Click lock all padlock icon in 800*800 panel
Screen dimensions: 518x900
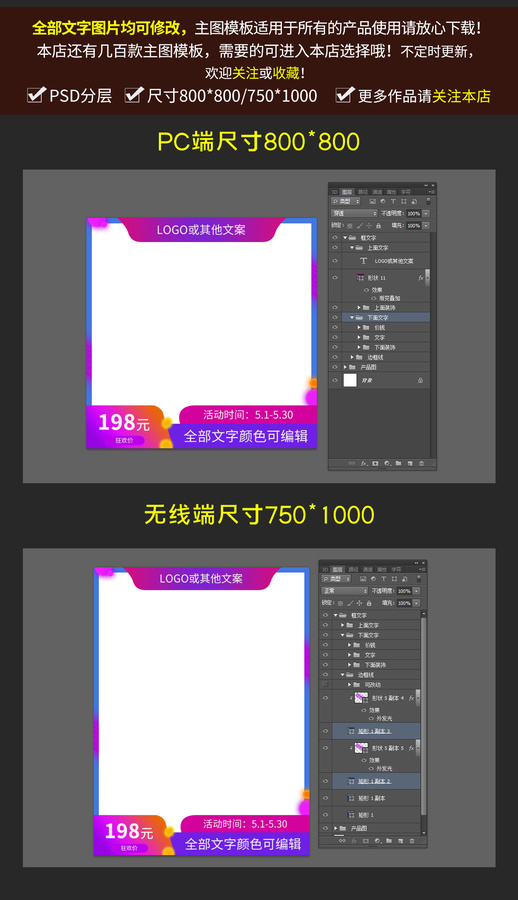coord(378,226)
